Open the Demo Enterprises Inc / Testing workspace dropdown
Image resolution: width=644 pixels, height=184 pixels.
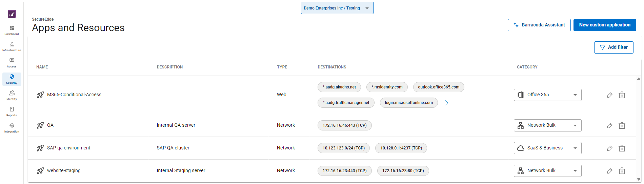coord(337,8)
